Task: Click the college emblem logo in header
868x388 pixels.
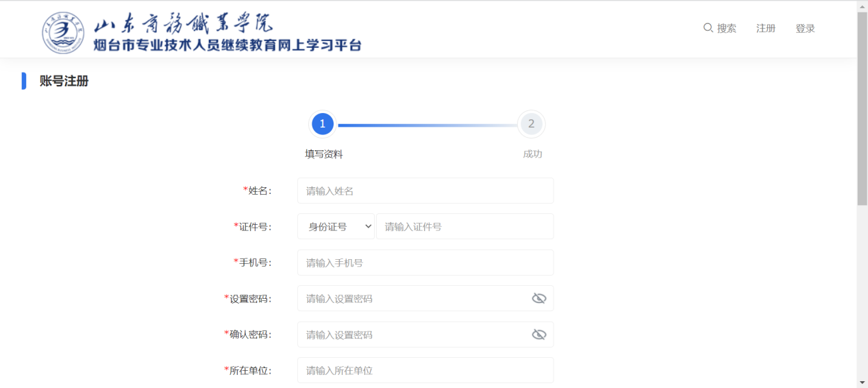Action: click(63, 32)
